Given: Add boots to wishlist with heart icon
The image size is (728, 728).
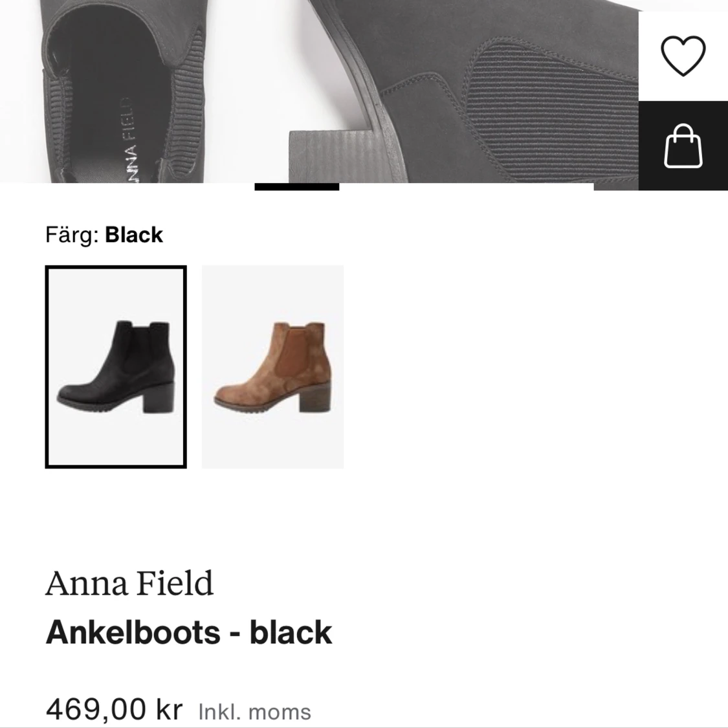Looking at the screenshot, I should click(x=683, y=56).
